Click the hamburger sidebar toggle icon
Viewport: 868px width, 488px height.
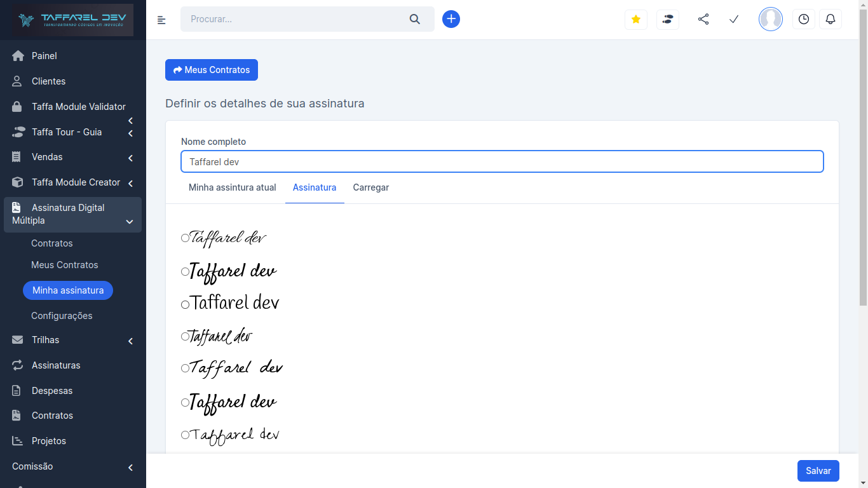161,19
